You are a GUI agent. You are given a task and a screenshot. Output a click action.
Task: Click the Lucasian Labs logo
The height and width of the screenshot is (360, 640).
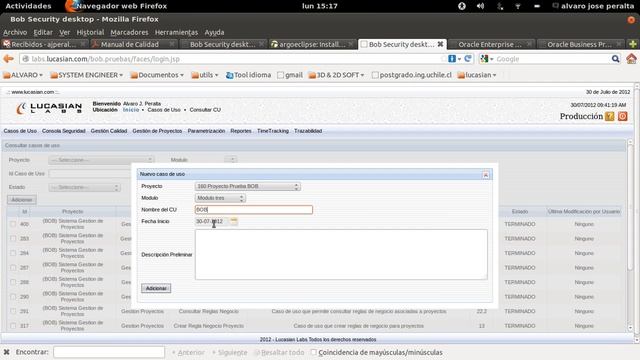tap(49, 108)
